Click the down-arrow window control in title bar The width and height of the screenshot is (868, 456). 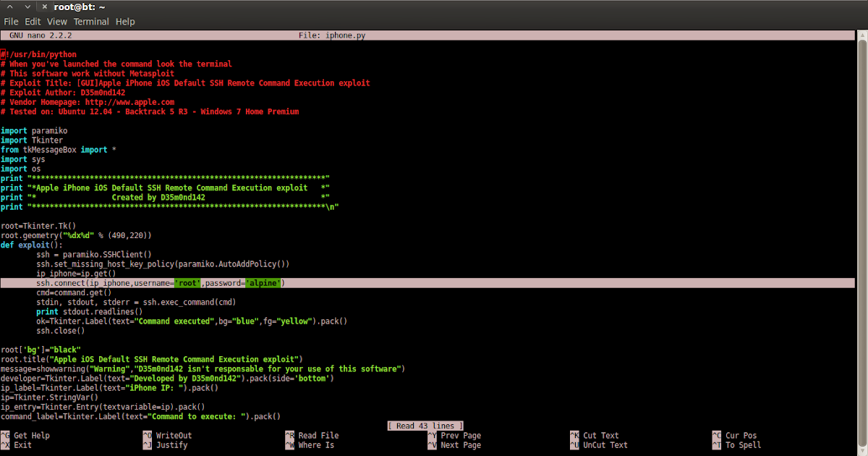tap(27, 7)
